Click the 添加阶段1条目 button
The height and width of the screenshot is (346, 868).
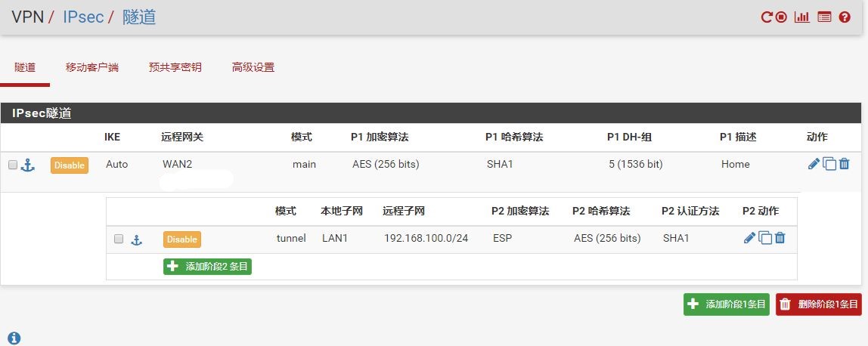(x=726, y=304)
